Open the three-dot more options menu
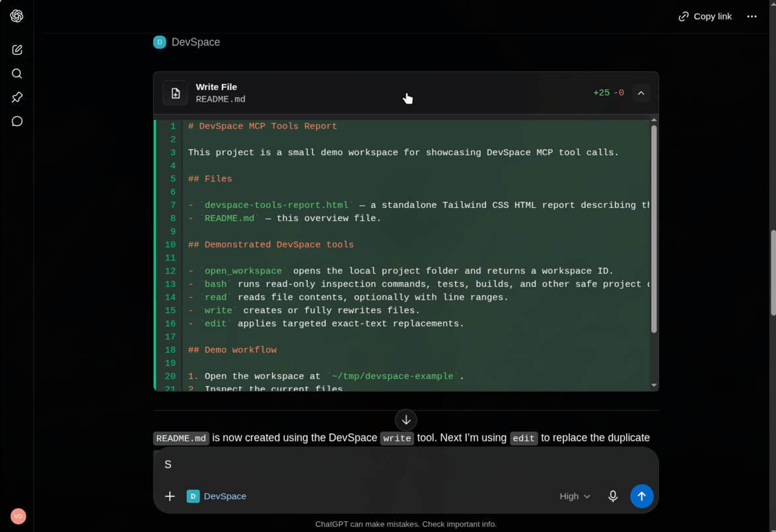776x532 pixels. point(752,17)
